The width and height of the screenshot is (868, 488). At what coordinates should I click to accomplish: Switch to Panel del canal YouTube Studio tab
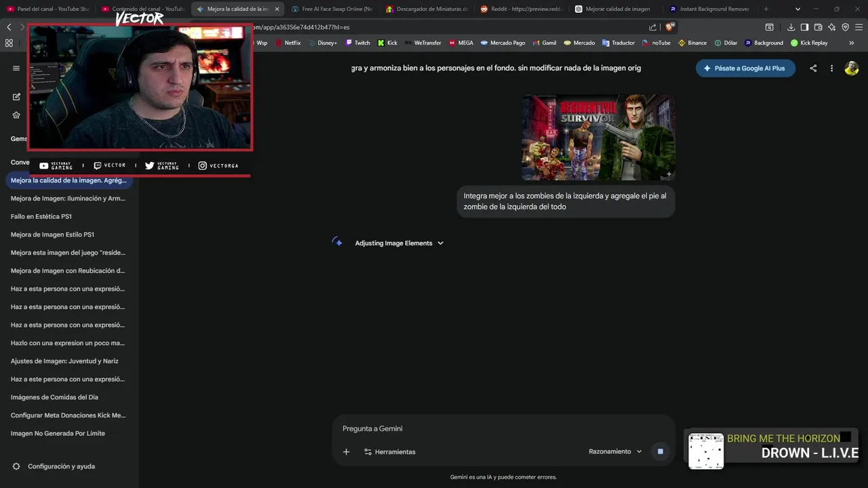pos(47,9)
